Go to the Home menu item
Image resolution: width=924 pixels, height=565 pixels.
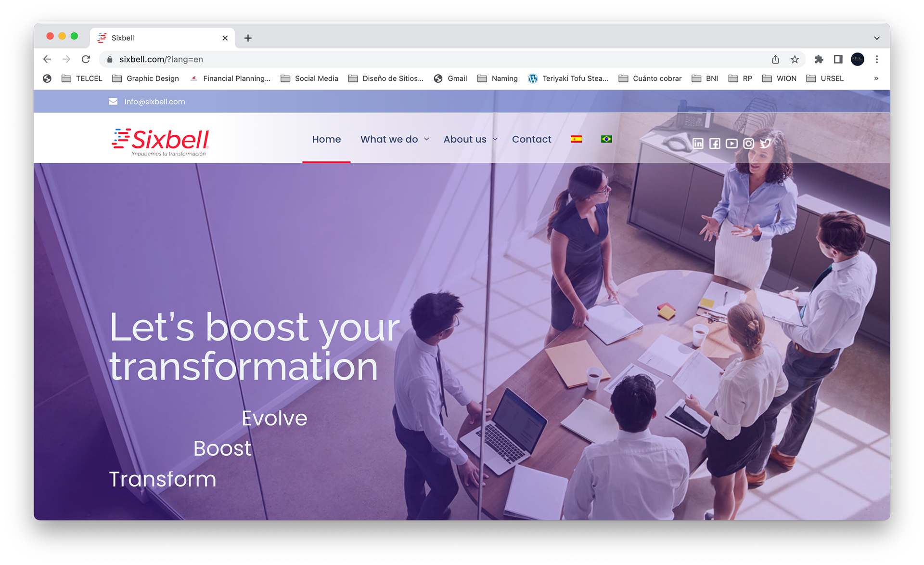pos(326,139)
